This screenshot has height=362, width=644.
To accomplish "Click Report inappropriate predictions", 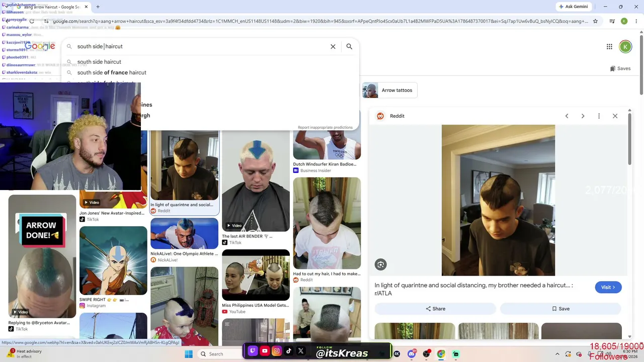I will [325, 127].
